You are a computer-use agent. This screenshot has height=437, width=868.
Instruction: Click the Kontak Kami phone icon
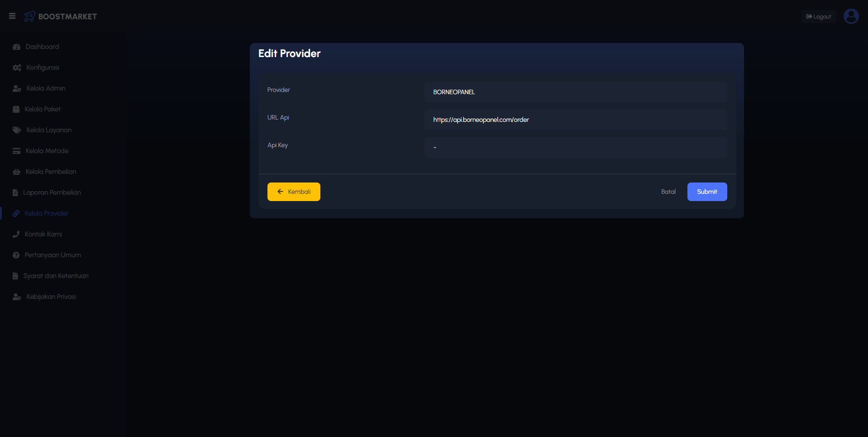(16, 235)
